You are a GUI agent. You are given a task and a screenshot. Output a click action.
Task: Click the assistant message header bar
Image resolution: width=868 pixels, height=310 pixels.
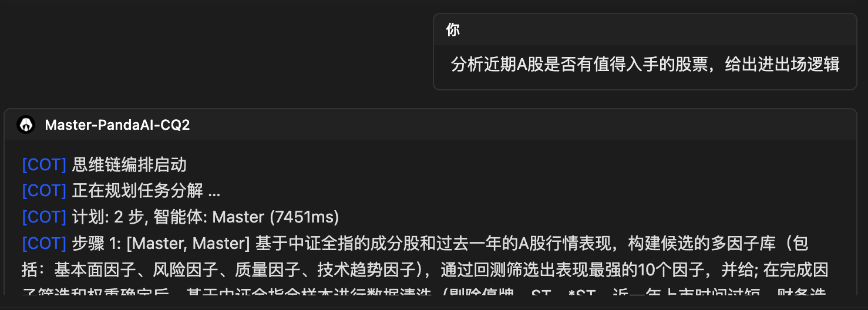pyautogui.click(x=430, y=124)
